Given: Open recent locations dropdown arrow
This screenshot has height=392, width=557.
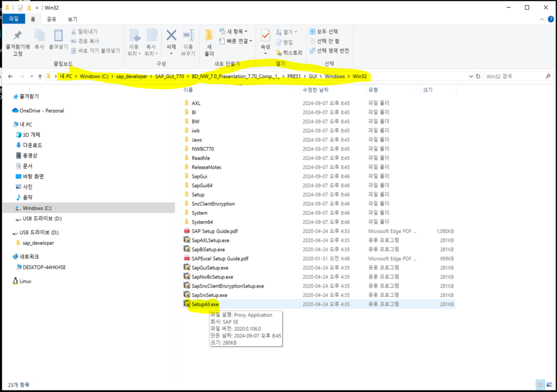Looking at the screenshot, I should (x=32, y=76).
